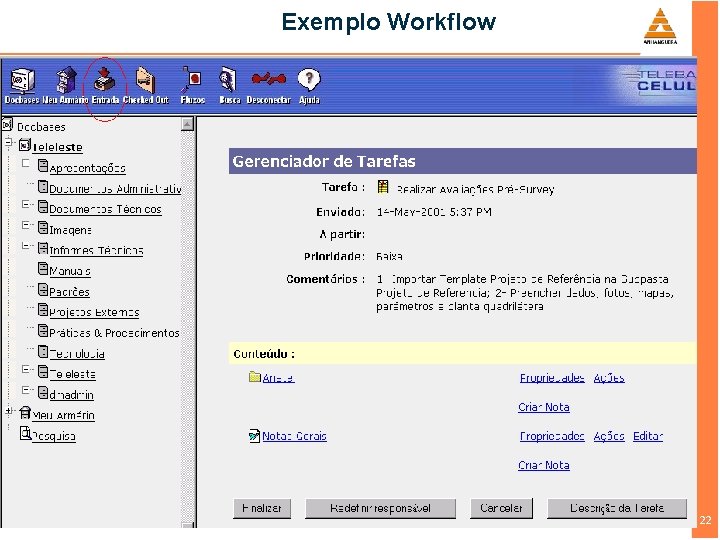Click the Padrões cabinet icon
Image resolution: width=720 pixels, height=540 pixels.
(43, 289)
